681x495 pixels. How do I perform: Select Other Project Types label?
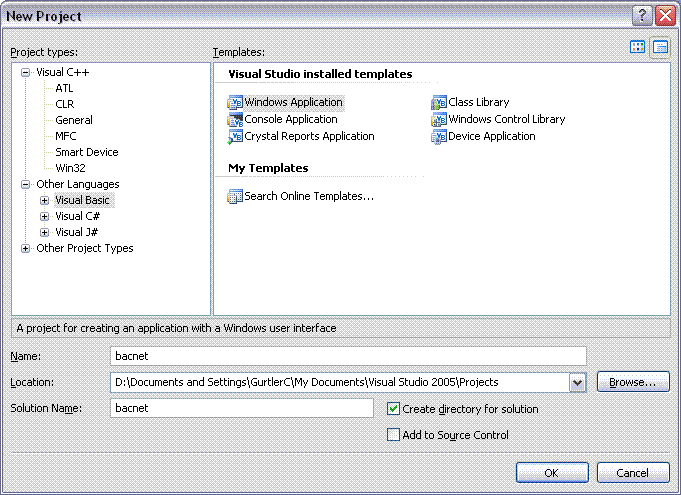tap(85, 248)
